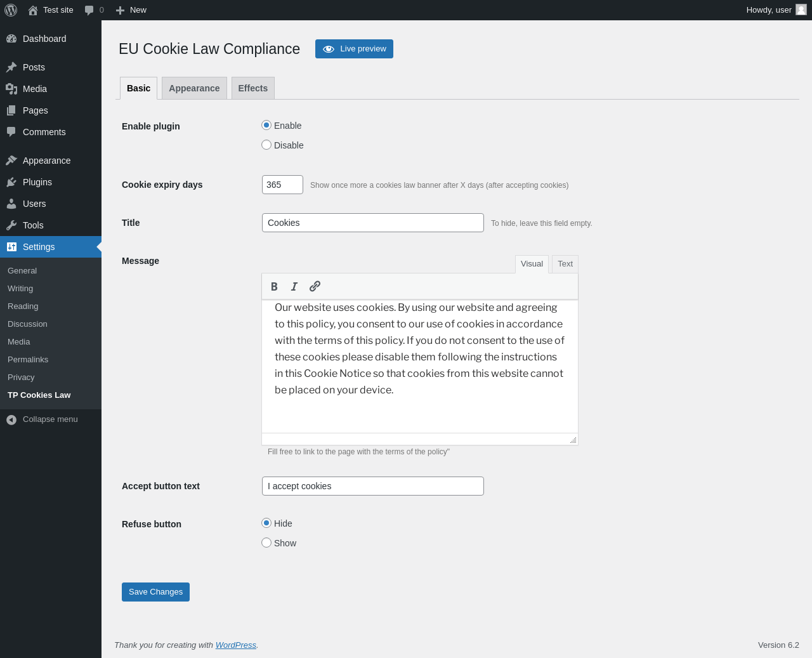Image resolution: width=812 pixels, height=658 pixels.
Task: Click the Comments sidebar icon
Action: (11, 132)
